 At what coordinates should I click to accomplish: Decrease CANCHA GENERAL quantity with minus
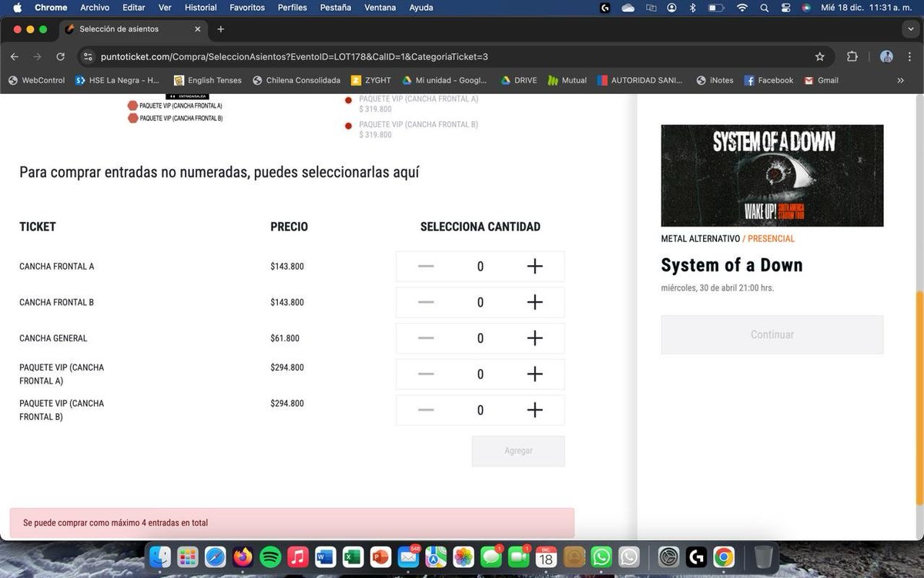[x=426, y=338]
